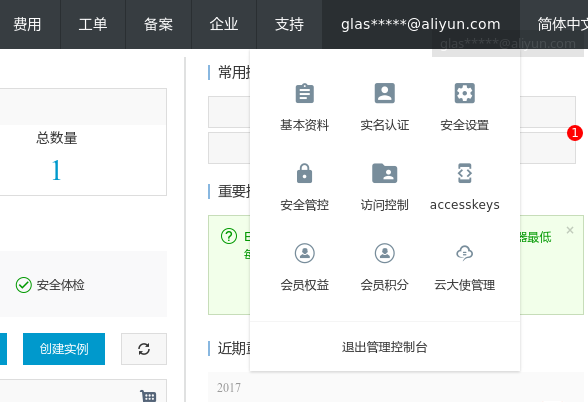Expand the glas*****@aliyun.com account menu
Image resolution: width=588 pixels, height=402 pixels.
pyautogui.click(x=421, y=24)
